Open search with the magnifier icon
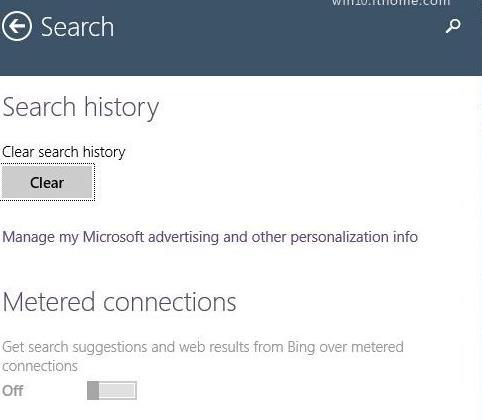This screenshot has height=420, width=482. coord(453,26)
